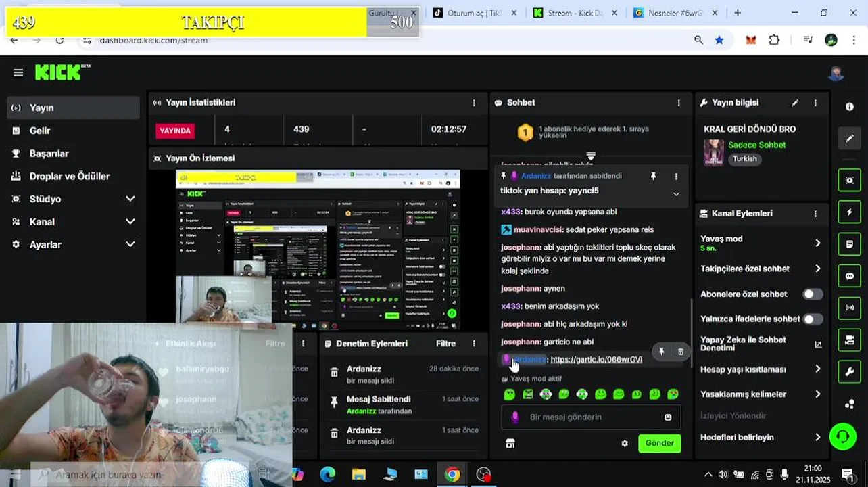Open the green headset support button
Screen dimensions: 868x487
pos(842,436)
